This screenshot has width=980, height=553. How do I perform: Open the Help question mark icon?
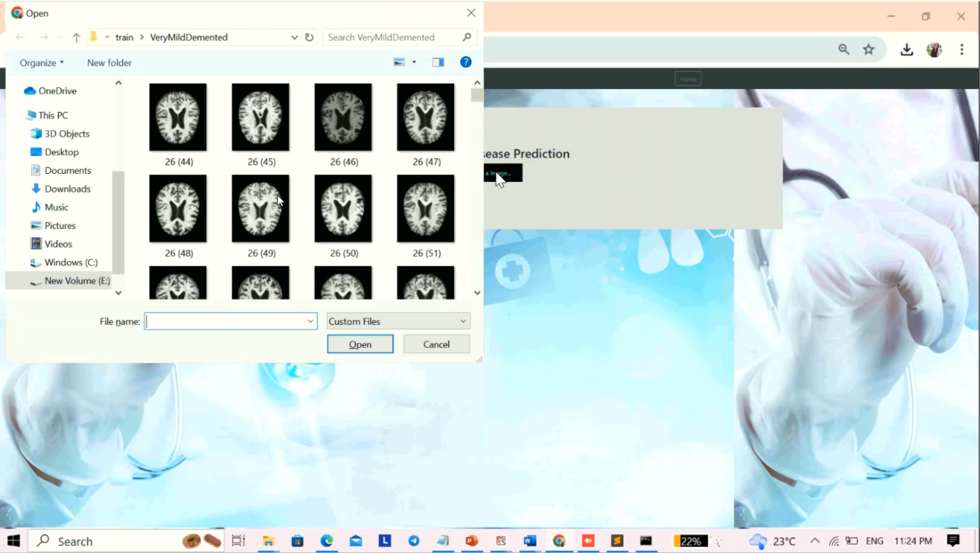click(466, 62)
